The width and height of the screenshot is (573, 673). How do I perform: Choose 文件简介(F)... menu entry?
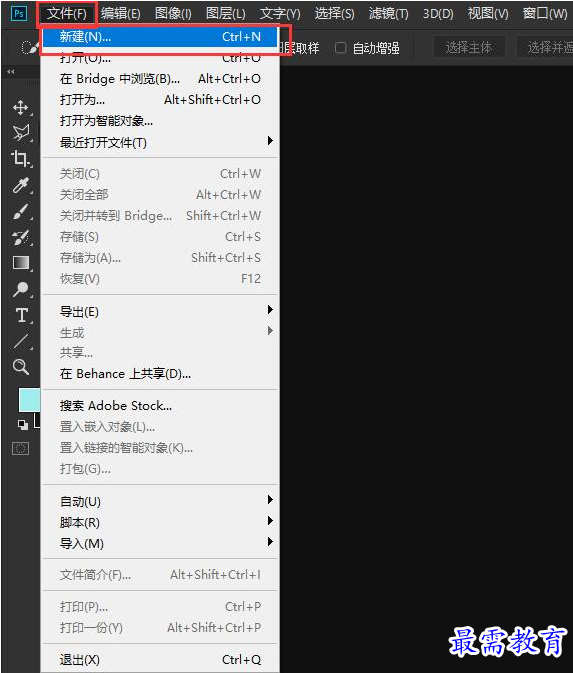160,574
